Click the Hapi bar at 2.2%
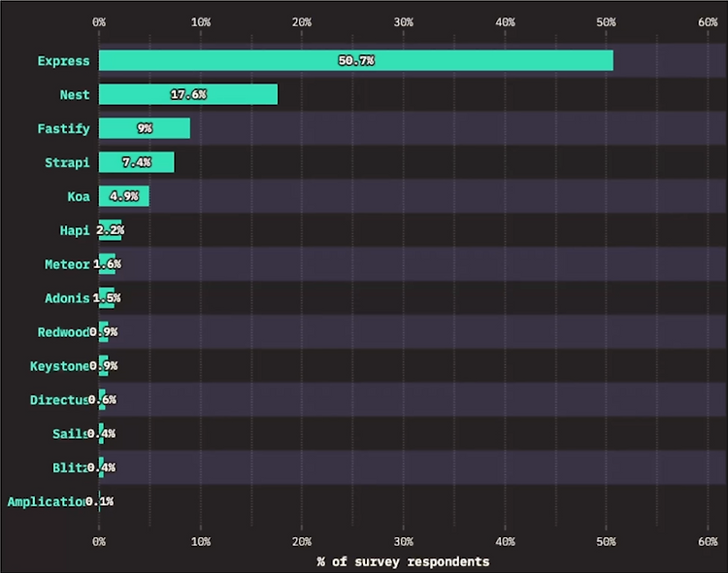 pyautogui.click(x=110, y=230)
